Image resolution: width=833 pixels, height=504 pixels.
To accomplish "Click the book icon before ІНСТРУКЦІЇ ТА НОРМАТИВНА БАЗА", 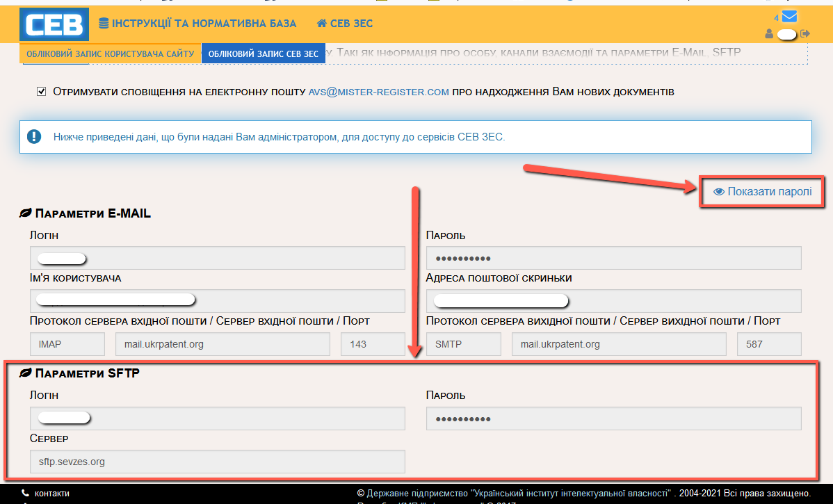I will [103, 23].
